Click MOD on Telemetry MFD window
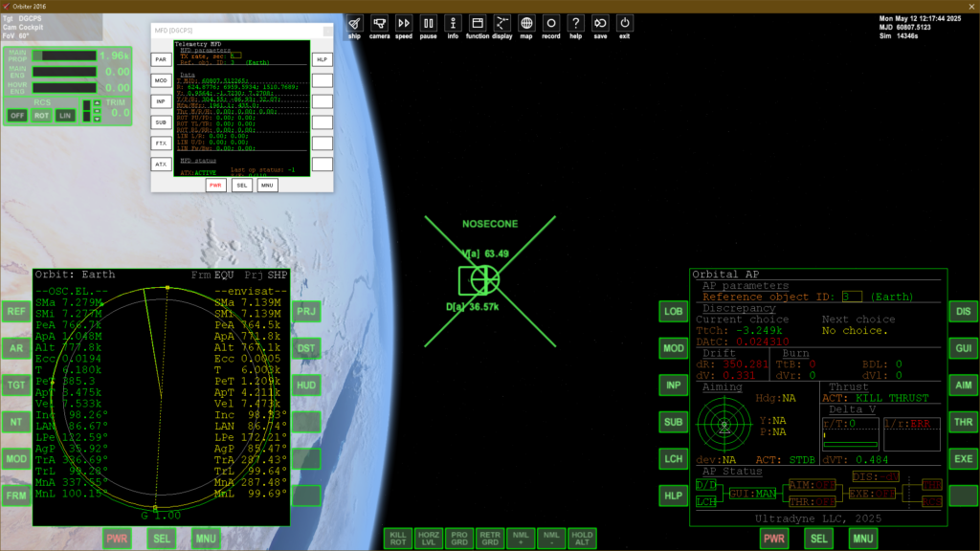This screenshot has width=980, height=551. click(x=161, y=80)
